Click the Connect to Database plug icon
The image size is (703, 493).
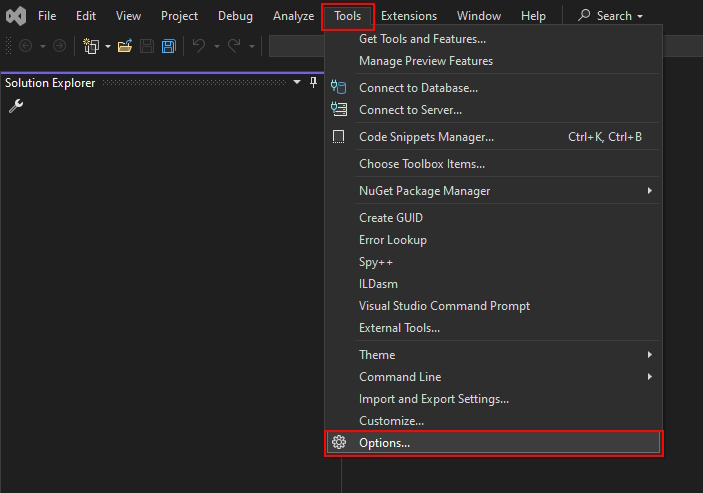coord(339,88)
